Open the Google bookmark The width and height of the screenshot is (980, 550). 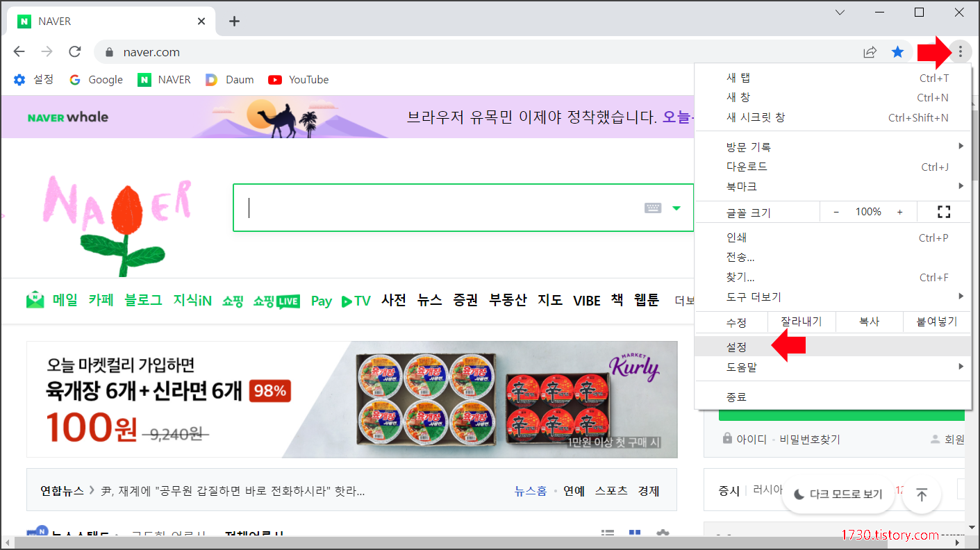pyautogui.click(x=96, y=79)
